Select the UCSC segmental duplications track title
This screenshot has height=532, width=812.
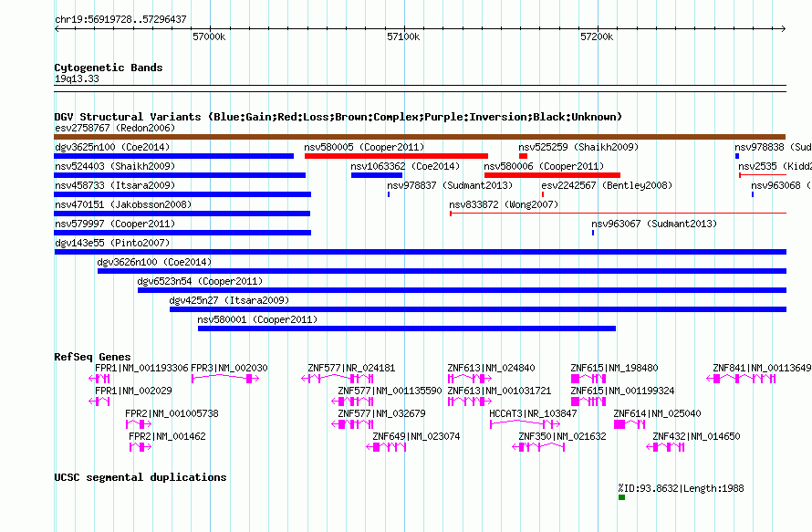pyautogui.click(x=141, y=477)
